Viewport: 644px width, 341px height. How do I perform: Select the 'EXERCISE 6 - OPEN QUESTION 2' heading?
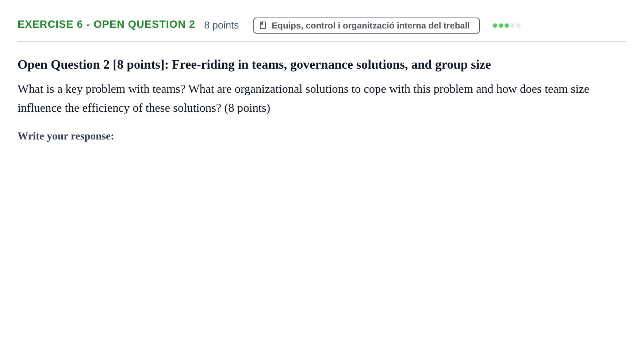click(x=106, y=24)
